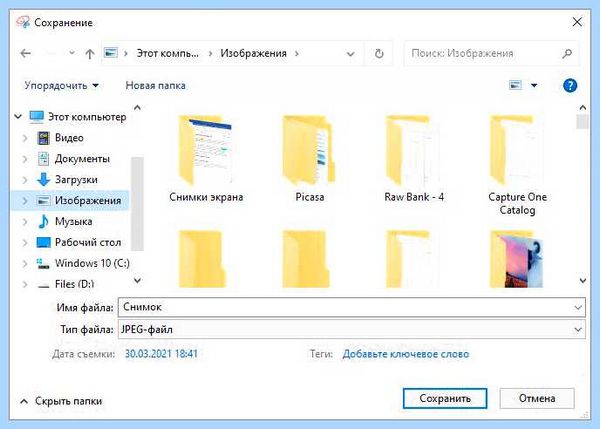Refresh the folder view
The height and width of the screenshot is (429, 600).
379,54
